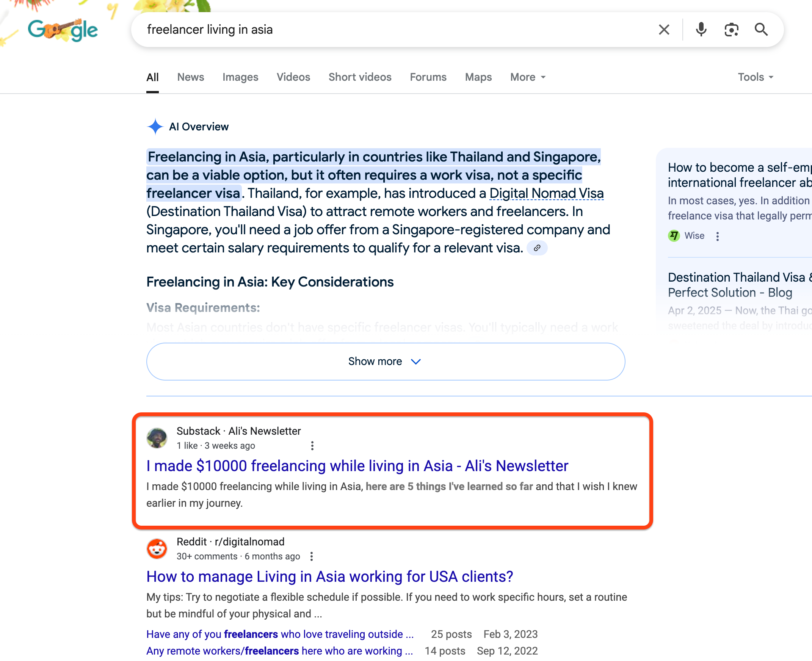
Task: Click '25 posts' count text
Action: pos(451,634)
